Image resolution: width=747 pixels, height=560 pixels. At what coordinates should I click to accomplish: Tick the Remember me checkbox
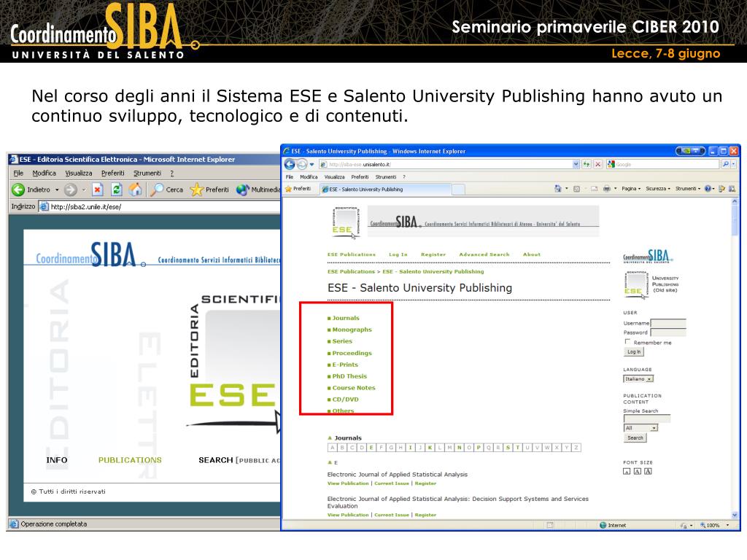(x=627, y=341)
